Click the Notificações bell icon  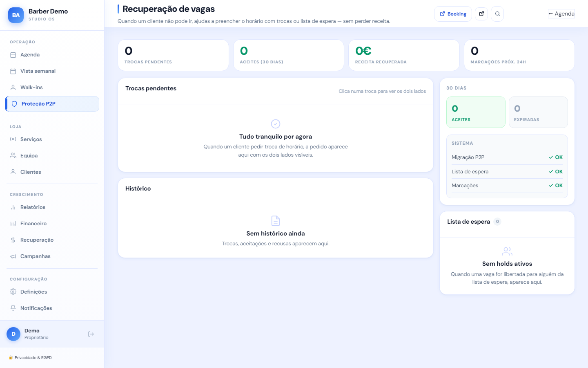click(13, 308)
